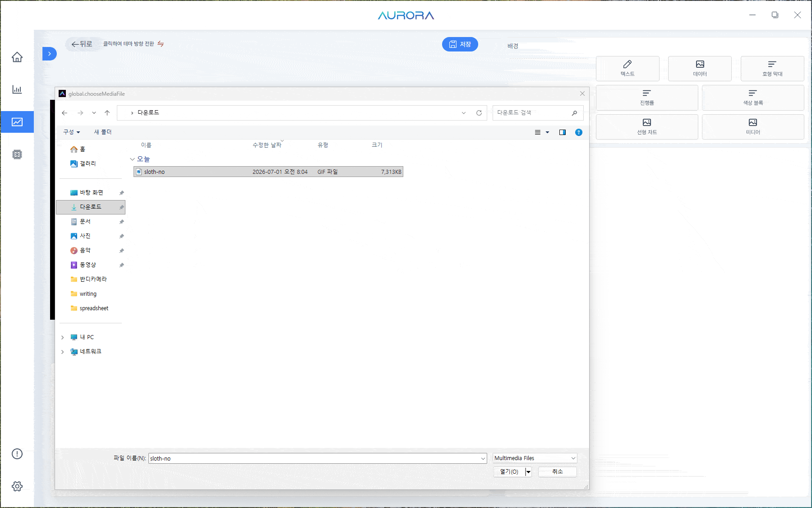Image resolution: width=812 pixels, height=508 pixels.
Task: Click the 다운로드 검색 search field
Action: [x=538, y=112]
